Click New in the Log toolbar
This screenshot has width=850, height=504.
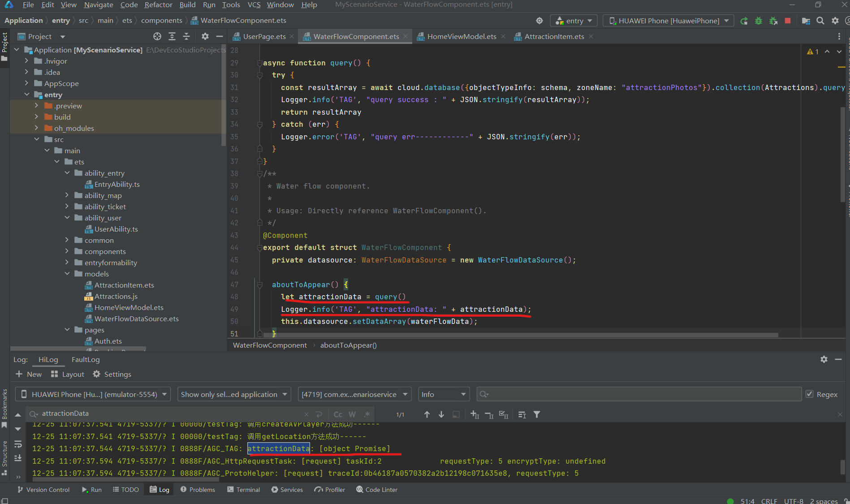pos(29,374)
